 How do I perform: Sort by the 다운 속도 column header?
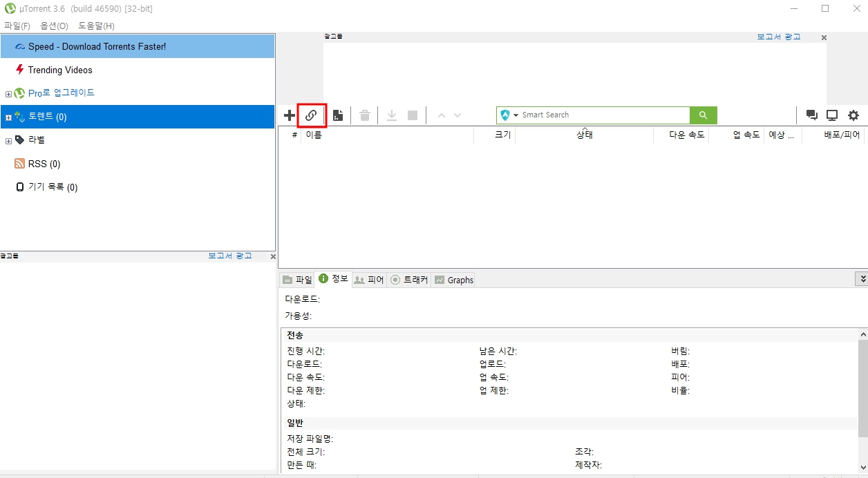[681, 135]
